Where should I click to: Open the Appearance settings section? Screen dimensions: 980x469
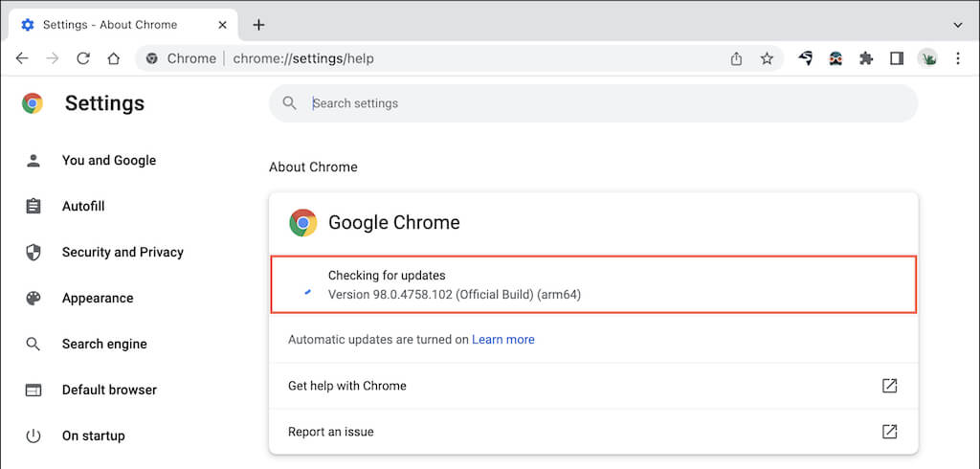[98, 299]
